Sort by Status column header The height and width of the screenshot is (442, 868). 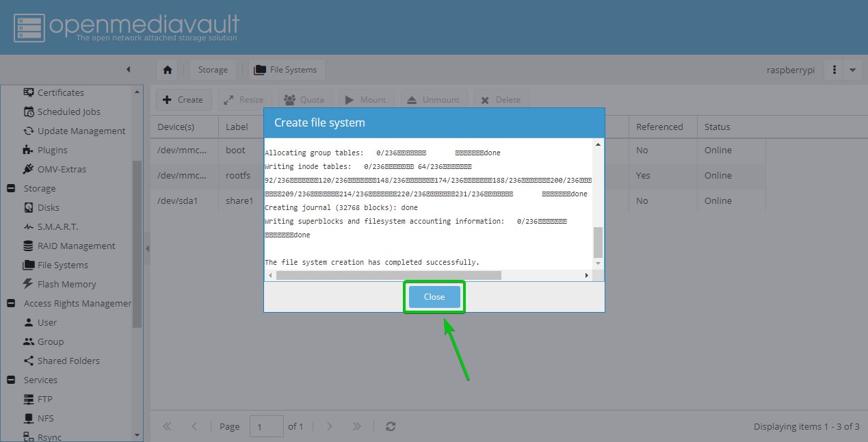pyautogui.click(x=731, y=127)
